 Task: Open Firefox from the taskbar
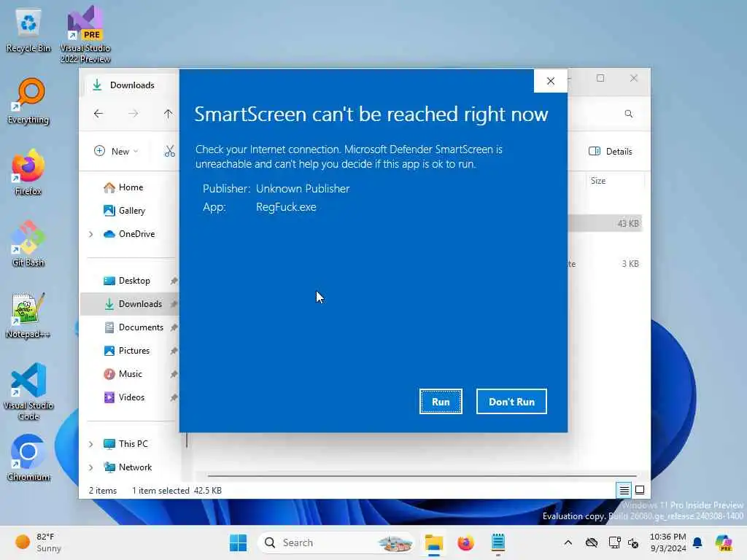(x=465, y=542)
